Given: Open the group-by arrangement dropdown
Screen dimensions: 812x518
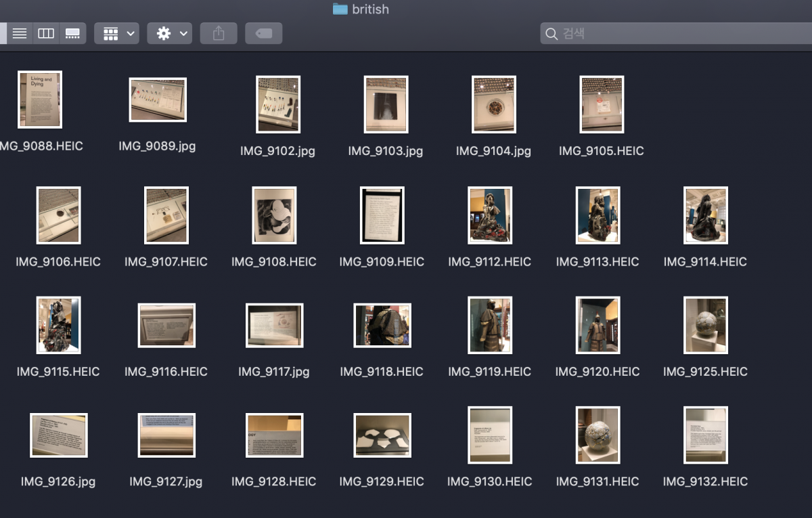Looking at the screenshot, I should (x=116, y=33).
